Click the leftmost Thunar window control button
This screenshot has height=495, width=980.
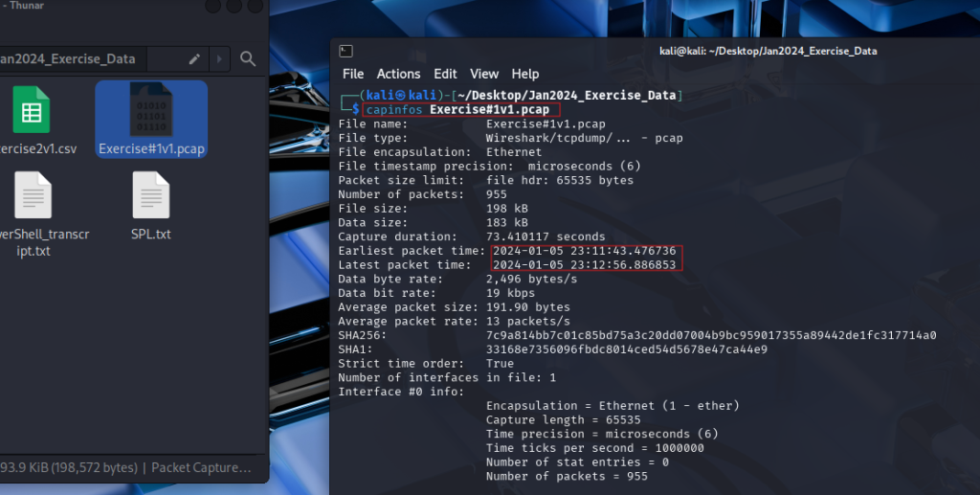point(212,6)
